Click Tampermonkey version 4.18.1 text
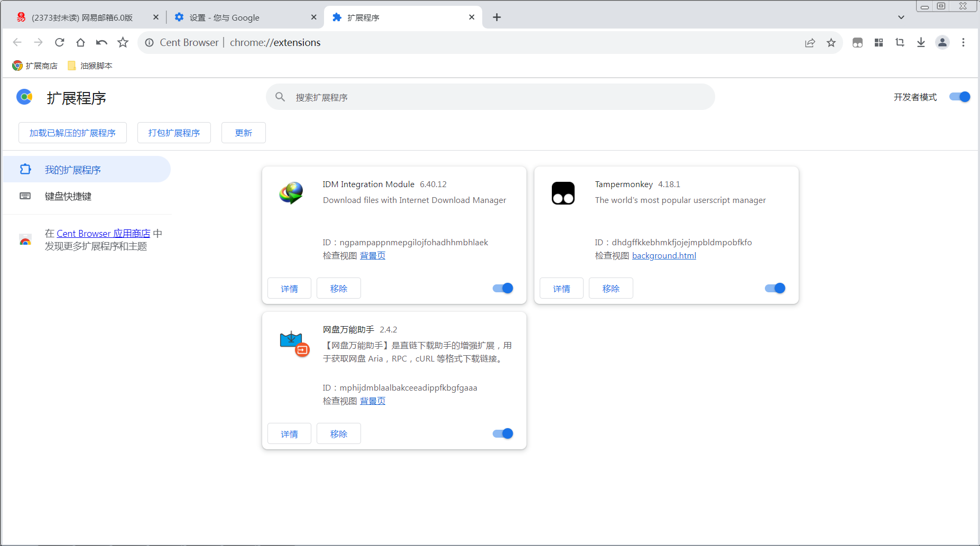Image resolution: width=980 pixels, height=546 pixels. click(669, 184)
